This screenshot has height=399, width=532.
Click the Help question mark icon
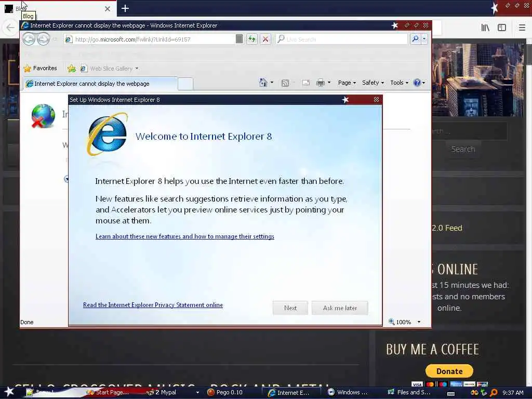click(417, 83)
